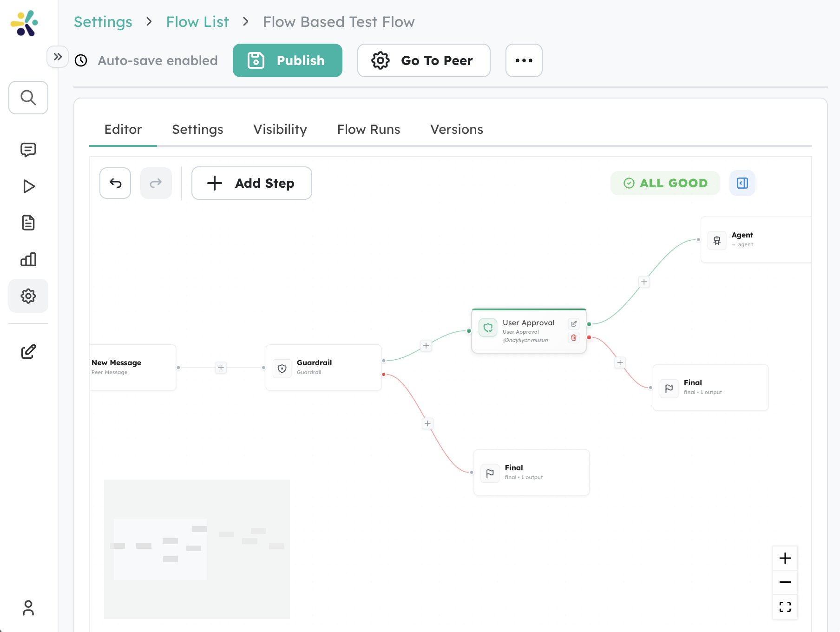Open the Versions tab
This screenshot has width=840, height=632.
[x=456, y=130]
